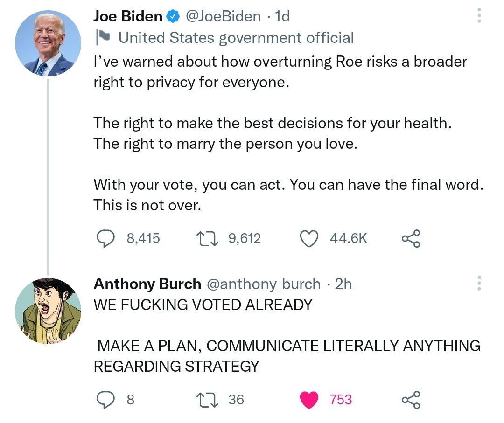Open the share icon on Anthony Burch's tweet
Image resolution: width=504 pixels, height=423 pixels.
tap(411, 399)
